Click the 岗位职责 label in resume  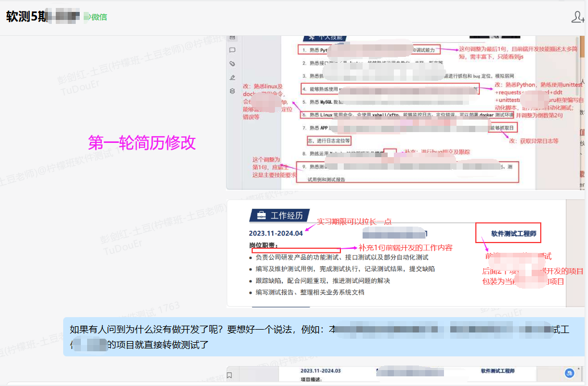(x=263, y=245)
